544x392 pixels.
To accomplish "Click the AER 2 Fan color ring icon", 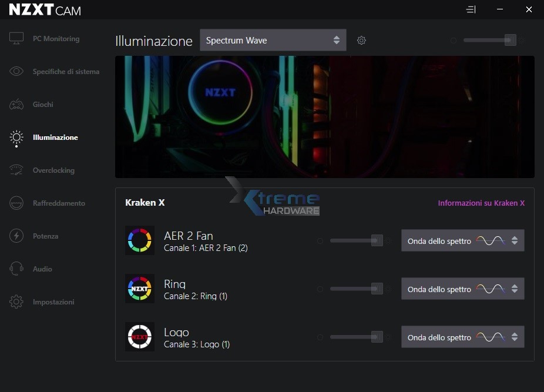I will [x=140, y=240].
